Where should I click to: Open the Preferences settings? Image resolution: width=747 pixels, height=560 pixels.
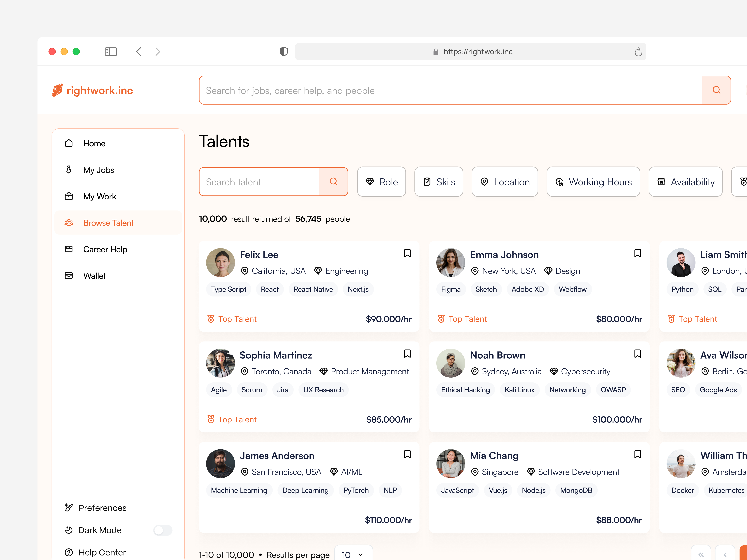[x=102, y=508]
